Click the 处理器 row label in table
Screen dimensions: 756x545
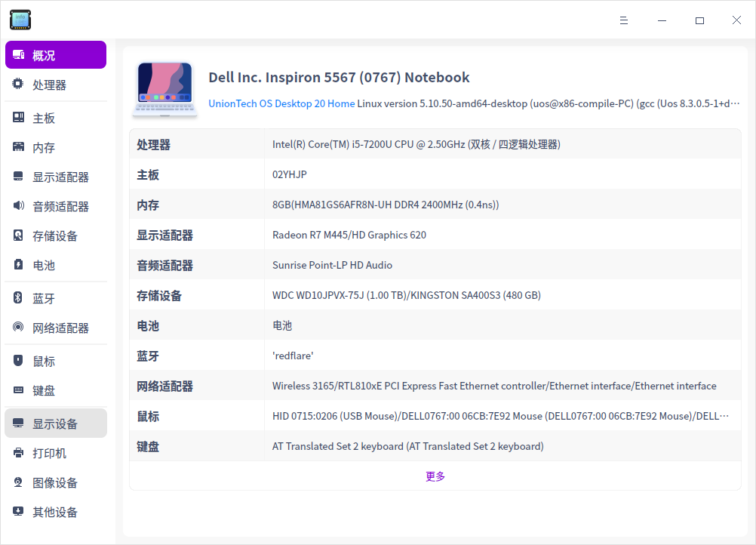coord(153,145)
